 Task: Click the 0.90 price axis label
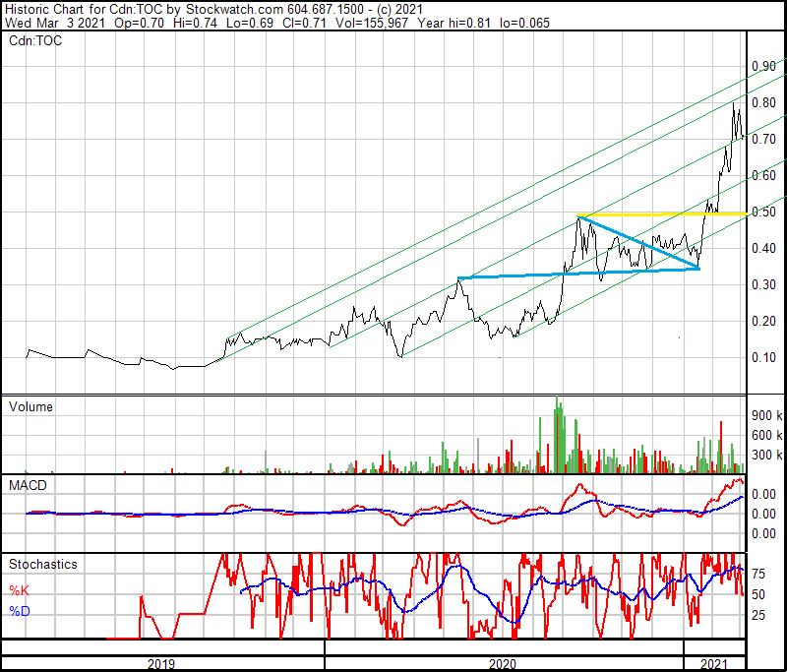[763, 66]
